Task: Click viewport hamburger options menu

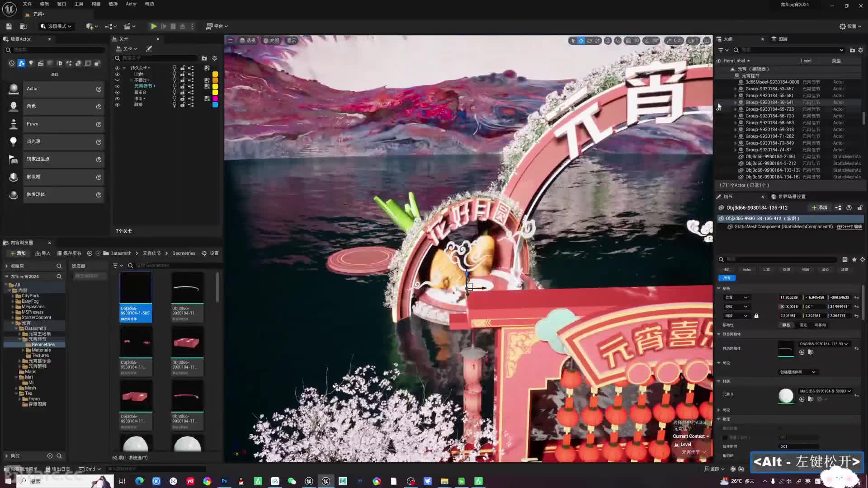Action: 231,41
